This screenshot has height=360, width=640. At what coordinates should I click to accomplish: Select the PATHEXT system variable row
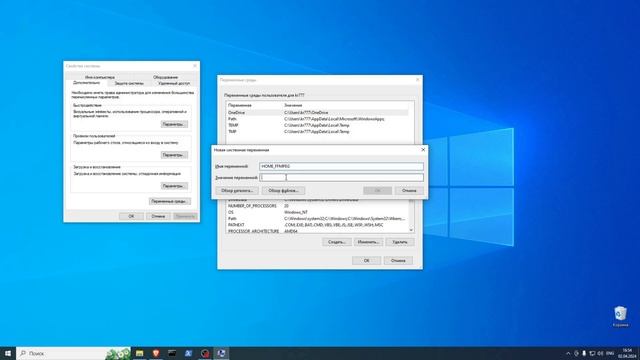coord(318,225)
